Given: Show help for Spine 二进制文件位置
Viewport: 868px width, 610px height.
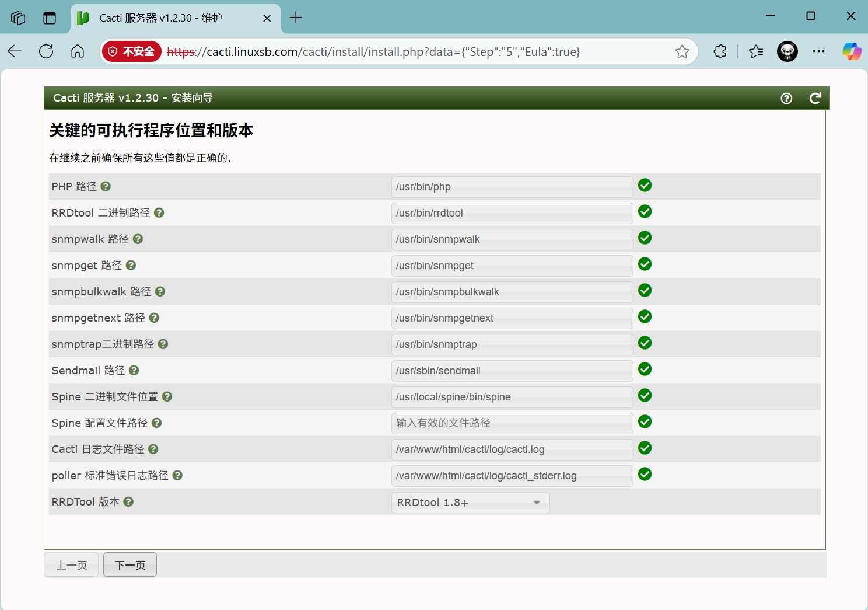Looking at the screenshot, I should tap(167, 396).
